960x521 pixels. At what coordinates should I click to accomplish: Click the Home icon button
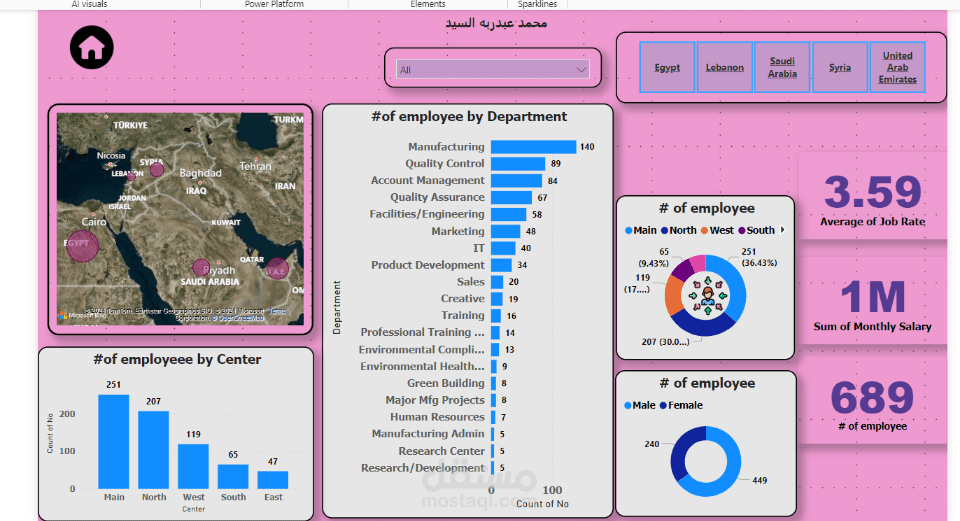tap(92, 47)
